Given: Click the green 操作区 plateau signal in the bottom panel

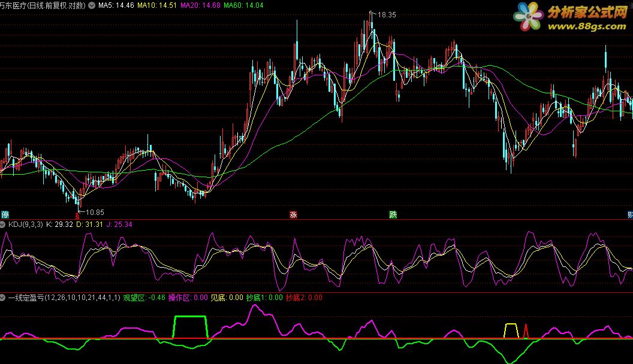Looking at the screenshot, I should [191, 327].
